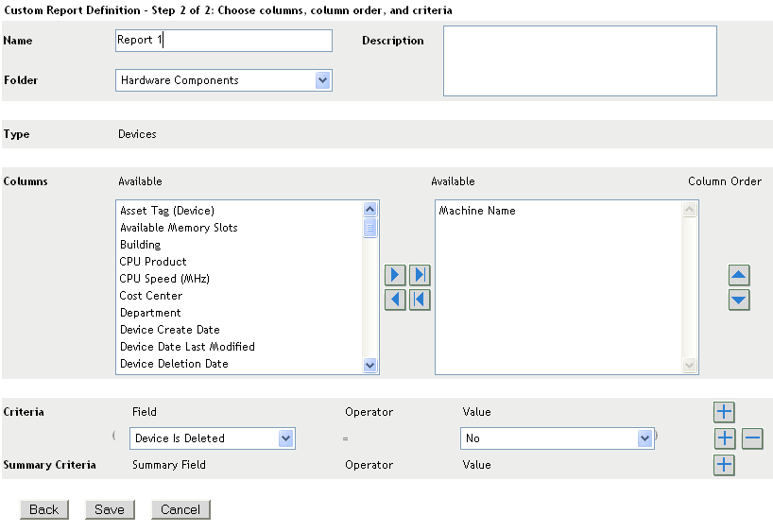Add criteria after Device Is Deleted row
Viewport: 773px width, 532px height.
[x=724, y=438]
